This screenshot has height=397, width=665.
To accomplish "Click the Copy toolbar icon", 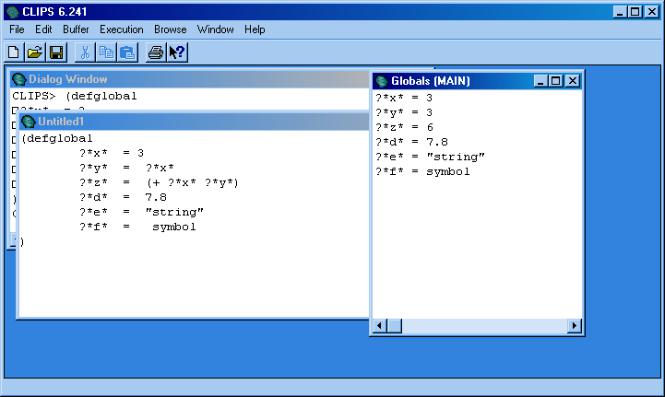I will point(106,53).
